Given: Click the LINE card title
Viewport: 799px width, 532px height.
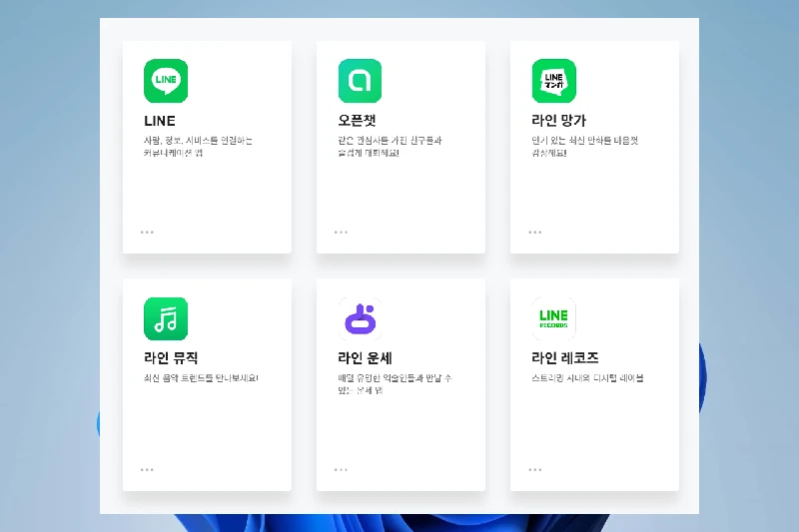Looking at the screenshot, I should click(160, 121).
